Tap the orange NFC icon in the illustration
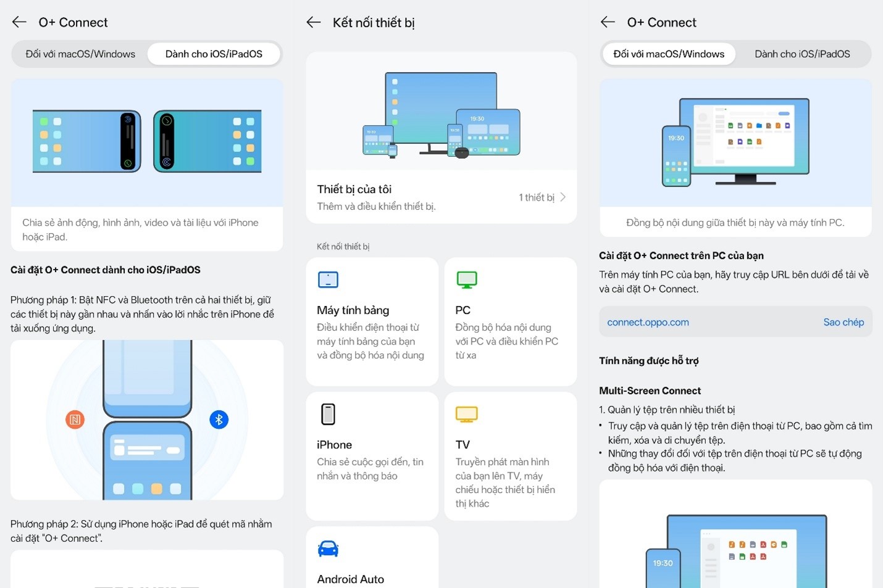This screenshot has width=883, height=588. coord(75,420)
